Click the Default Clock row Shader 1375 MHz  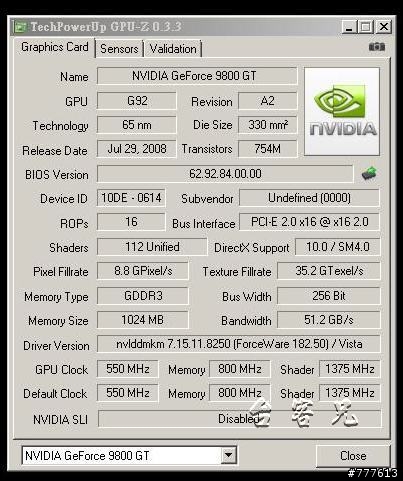(x=350, y=393)
